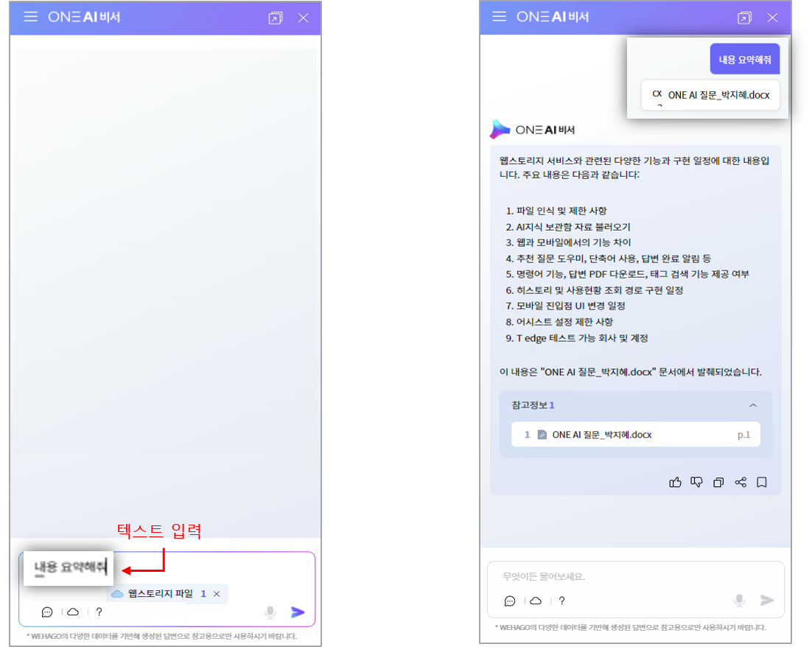Copy the answer using the copy icon
Image resolution: width=812 pixels, height=647 pixels.
718,482
